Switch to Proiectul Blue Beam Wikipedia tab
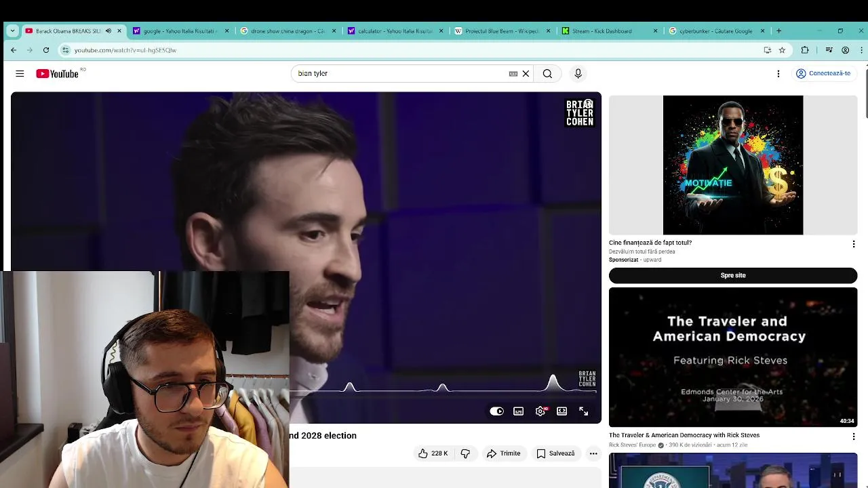 coord(502,30)
